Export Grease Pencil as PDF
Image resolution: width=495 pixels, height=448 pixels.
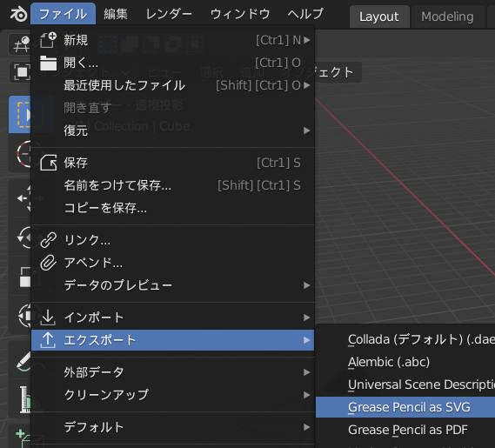pos(405,430)
